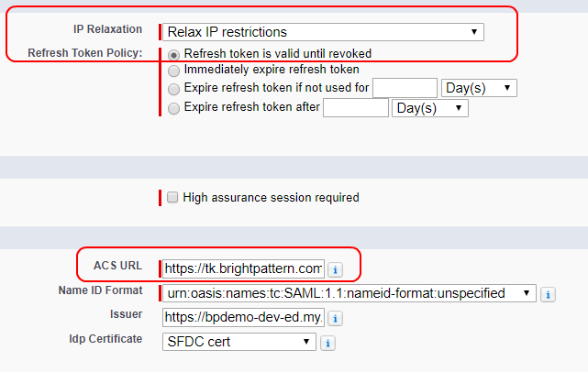Open the Idp Certificate dropdown

(239, 342)
